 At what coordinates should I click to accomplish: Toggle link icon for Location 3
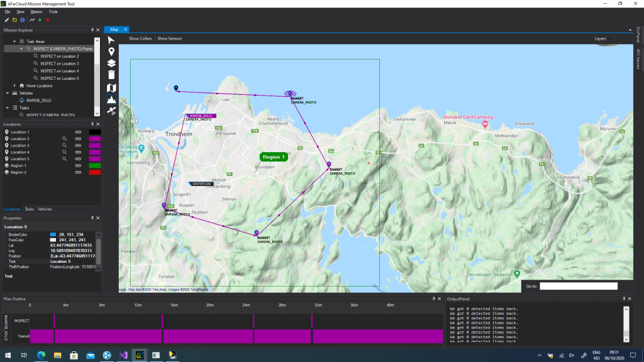(79, 146)
